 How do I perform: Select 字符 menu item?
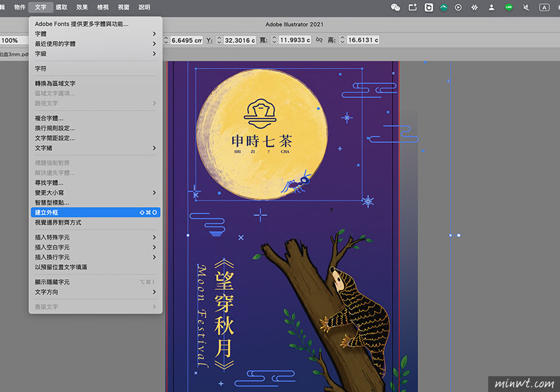96,69
